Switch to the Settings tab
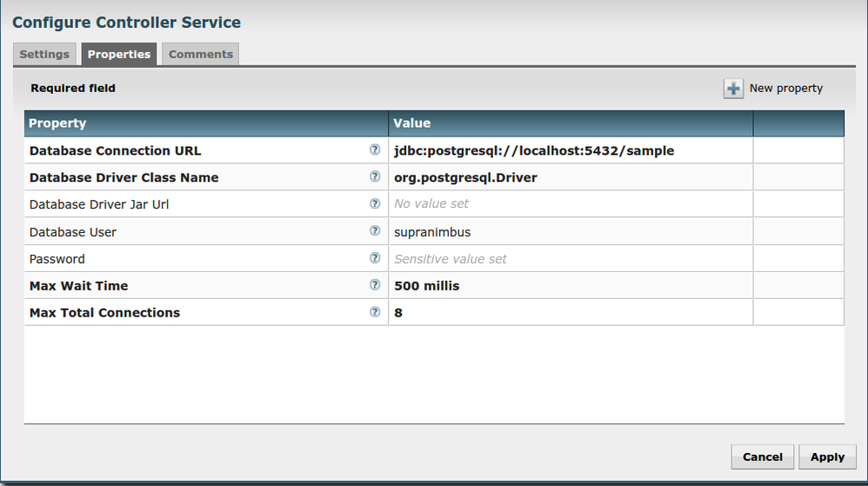Viewport: 868px width, 486px height. [44, 54]
